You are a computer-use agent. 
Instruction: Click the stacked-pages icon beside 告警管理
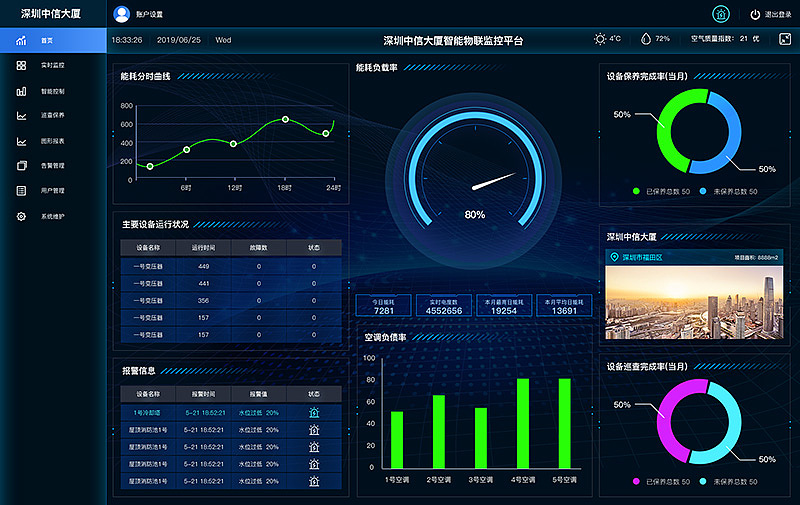tap(21, 165)
